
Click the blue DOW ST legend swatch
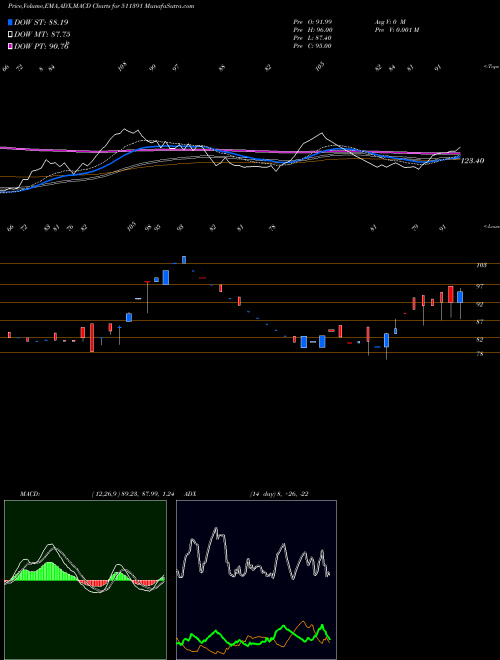pos(11,22)
